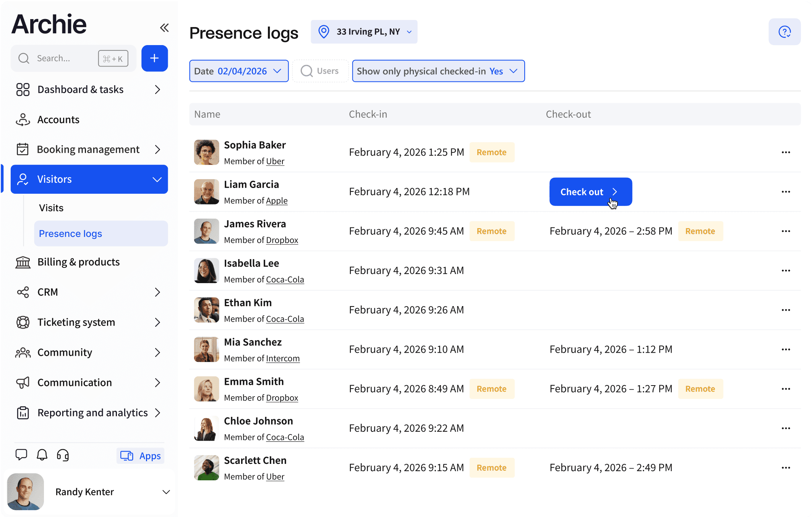Open help icon in top right
The width and height of the screenshot is (812, 517).
[x=784, y=32]
